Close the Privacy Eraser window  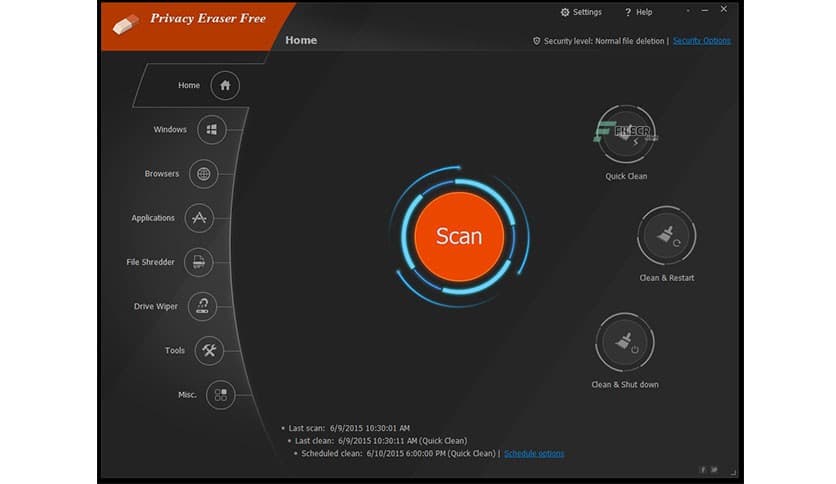coord(724,9)
